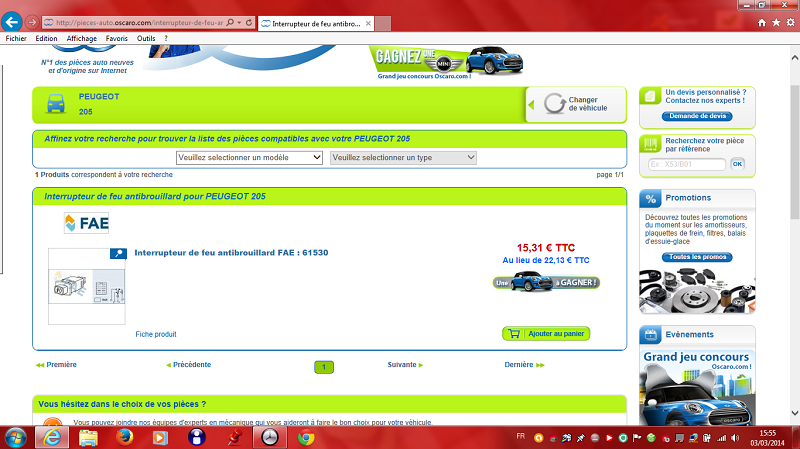Close the Interrupteur de feu antibro tab
The height and width of the screenshot is (449, 800).
click(x=368, y=23)
